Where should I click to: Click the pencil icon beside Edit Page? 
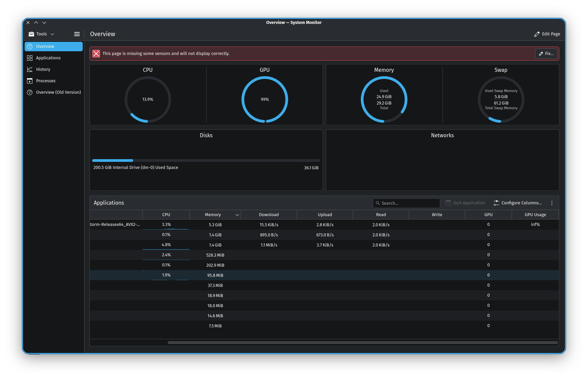point(537,34)
